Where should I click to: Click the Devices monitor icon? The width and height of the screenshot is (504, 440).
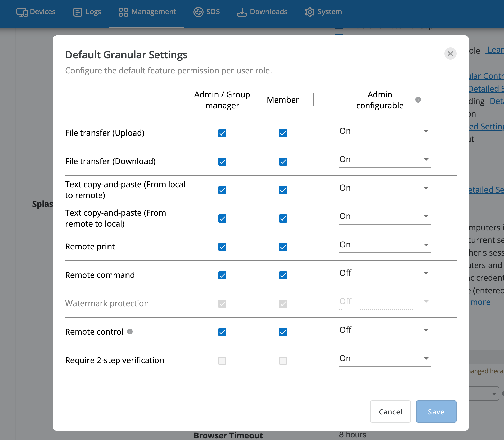[22, 12]
